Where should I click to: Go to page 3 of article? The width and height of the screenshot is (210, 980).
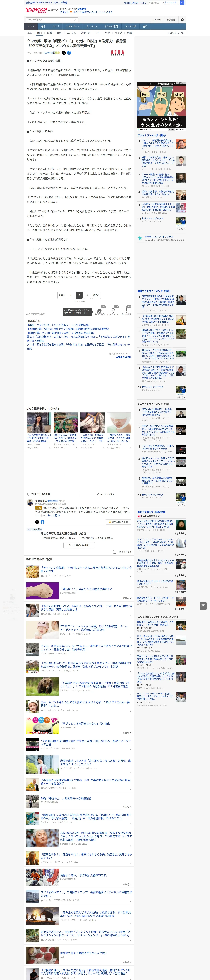click(x=87, y=295)
